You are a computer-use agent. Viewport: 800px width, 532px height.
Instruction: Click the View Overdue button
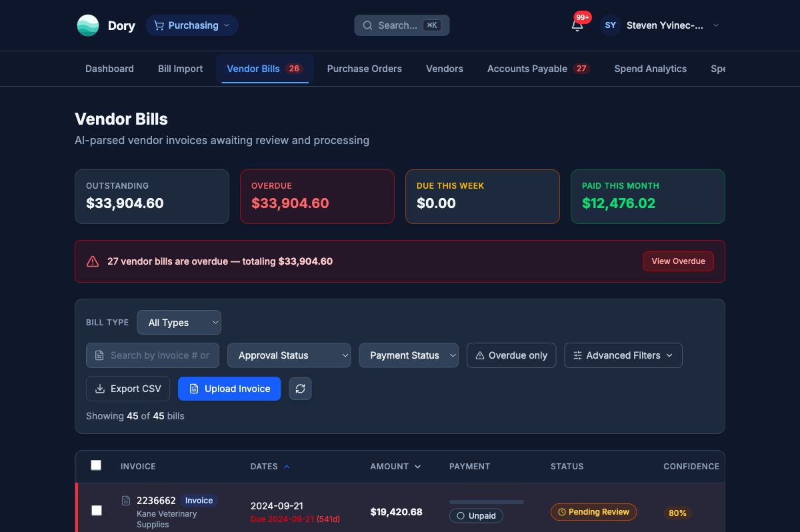coord(678,261)
